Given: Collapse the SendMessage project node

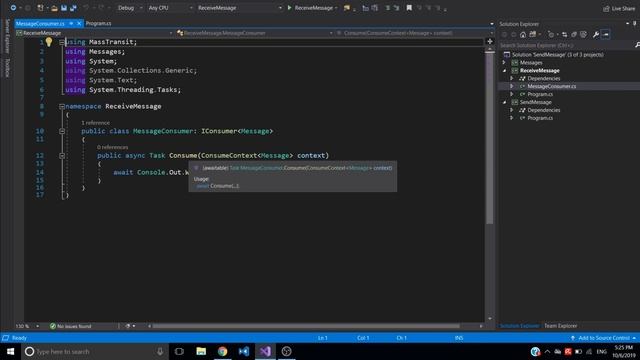Looking at the screenshot, I should coord(504,102).
